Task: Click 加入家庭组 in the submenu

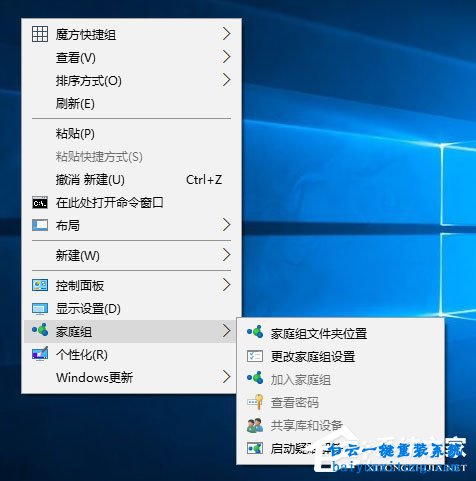Action: tap(340, 379)
